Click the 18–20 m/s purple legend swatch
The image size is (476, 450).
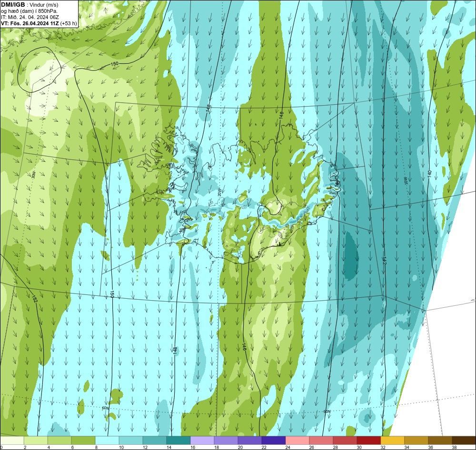coord(226,440)
